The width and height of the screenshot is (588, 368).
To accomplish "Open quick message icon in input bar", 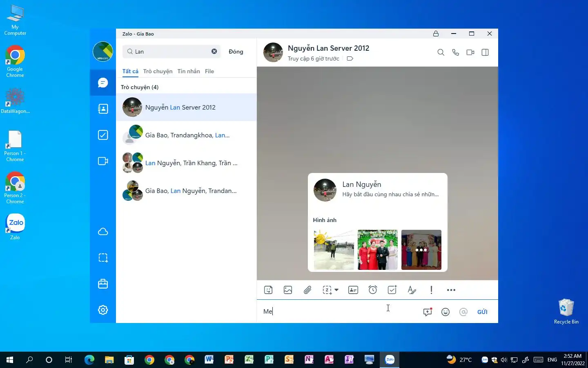I will tap(428, 312).
